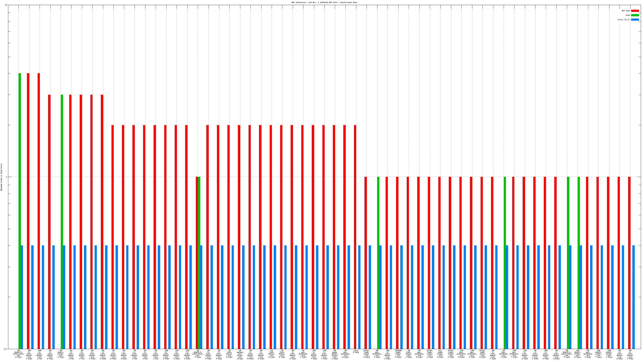Click the red Not Spam legend swatch

tap(635, 11)
